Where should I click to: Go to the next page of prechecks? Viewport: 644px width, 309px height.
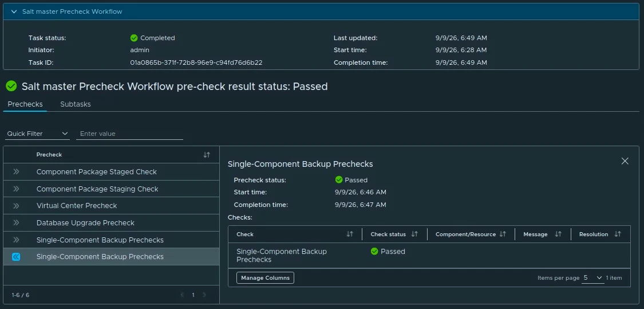pos(204,295)
